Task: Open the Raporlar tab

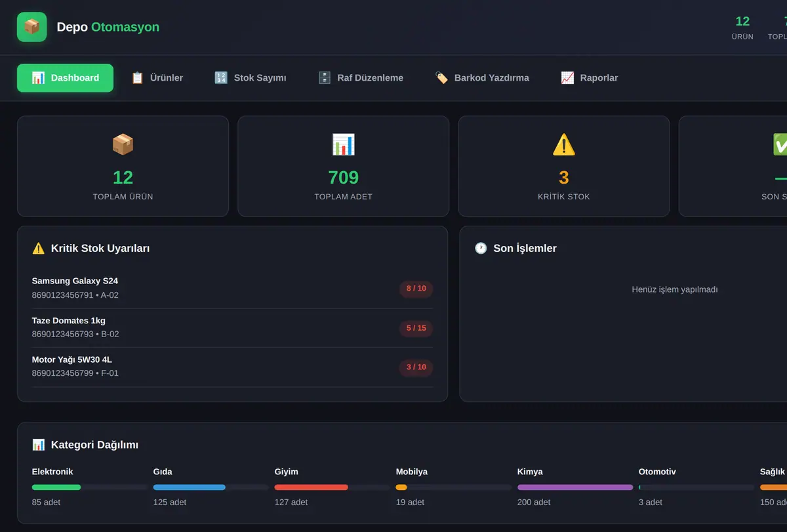Action: click(589, 78)
